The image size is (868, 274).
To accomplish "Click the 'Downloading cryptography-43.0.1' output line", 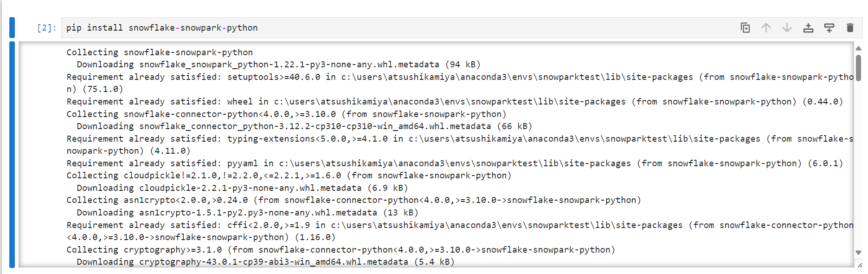I will [265, 262].
